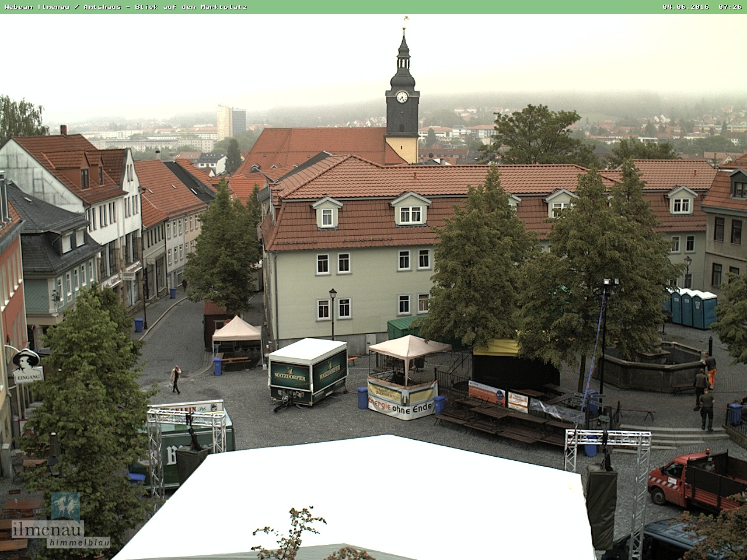Click the time stamp 07:26
The height and width of the screenshot is (560, 747).
point(730,7)
